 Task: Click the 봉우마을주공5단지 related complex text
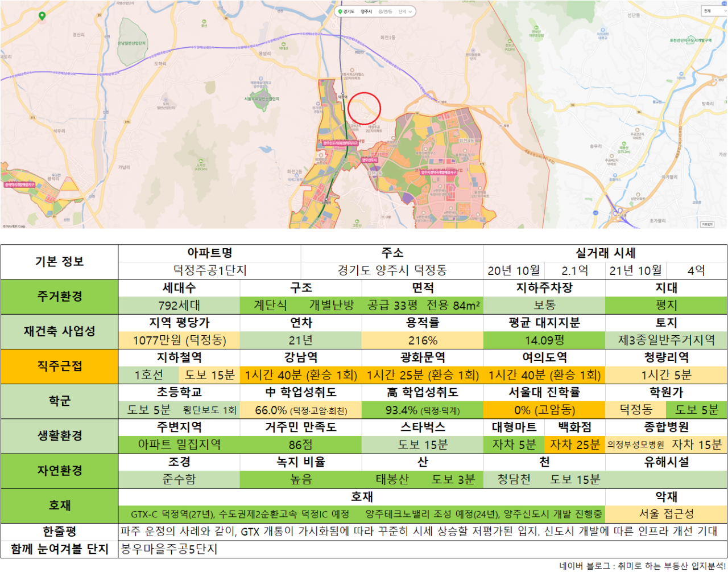(x=169, y=549)
